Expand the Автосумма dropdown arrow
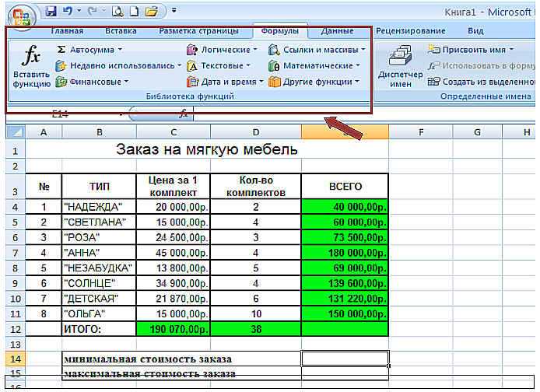This screenshot has height=392, width=540. pos(120,50)
